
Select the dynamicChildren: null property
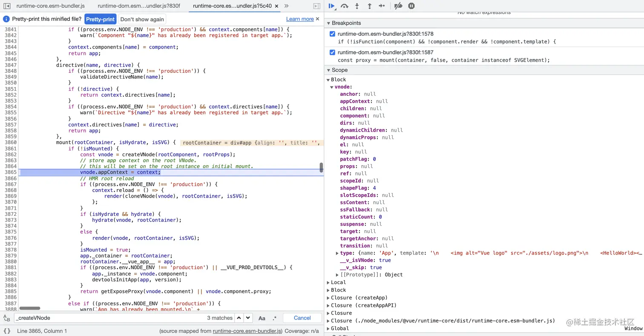pos(371,130)
